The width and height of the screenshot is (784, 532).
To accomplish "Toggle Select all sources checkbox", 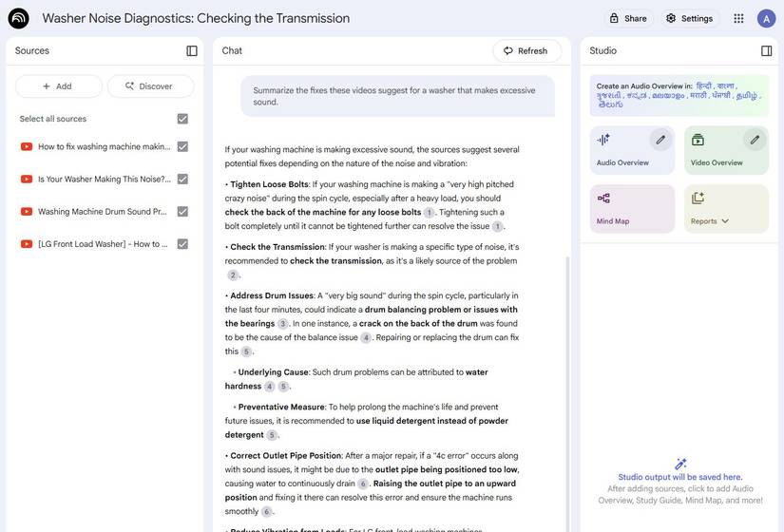I will coord(182,119).
